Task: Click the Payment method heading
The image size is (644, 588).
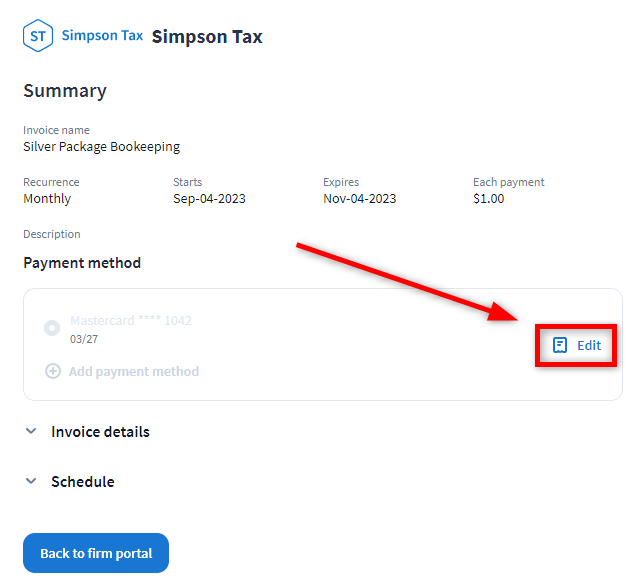Action: 82,263
